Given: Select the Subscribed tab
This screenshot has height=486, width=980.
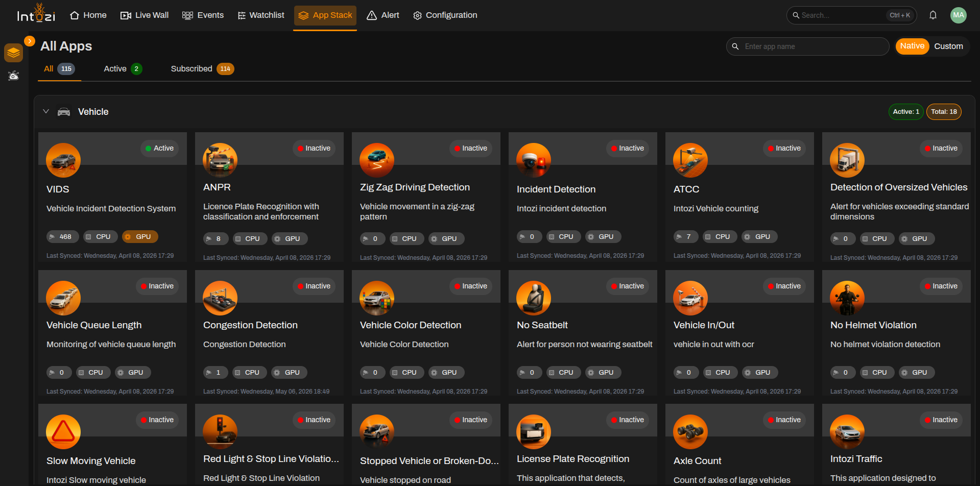Looking at the screenshot, I should click(202, 69).
